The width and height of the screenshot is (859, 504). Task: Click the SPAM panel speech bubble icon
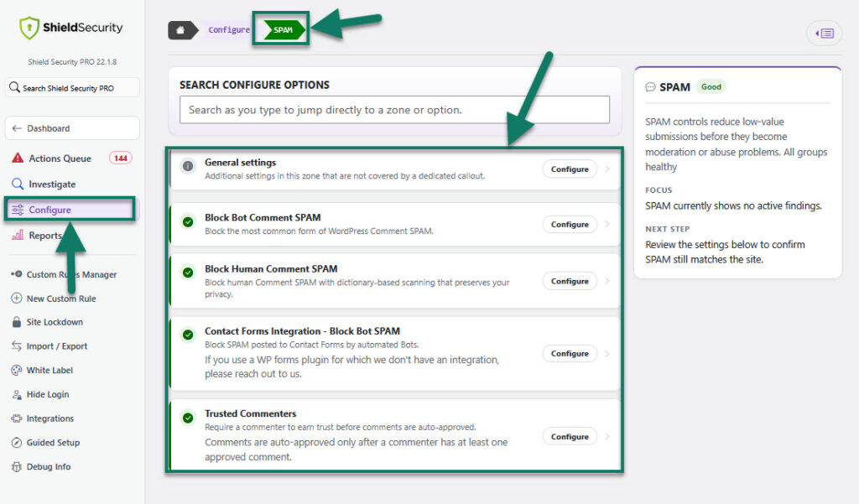[x=650, y=87]
